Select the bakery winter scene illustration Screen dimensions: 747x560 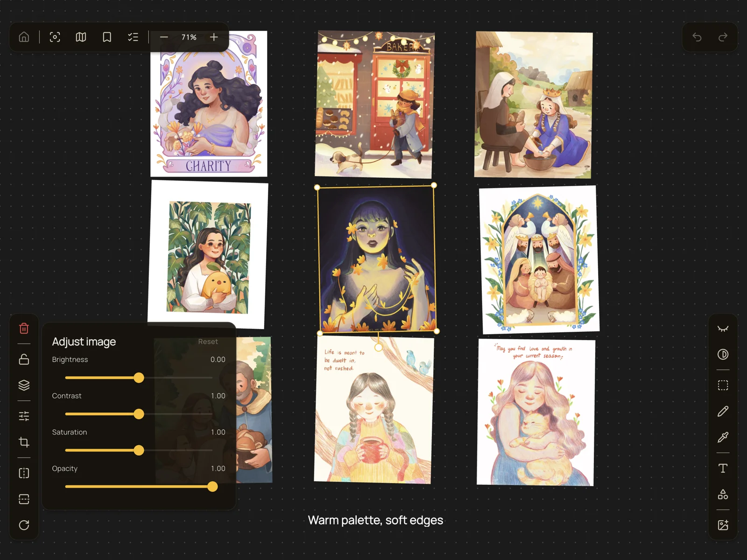click(x=374, y=105)
